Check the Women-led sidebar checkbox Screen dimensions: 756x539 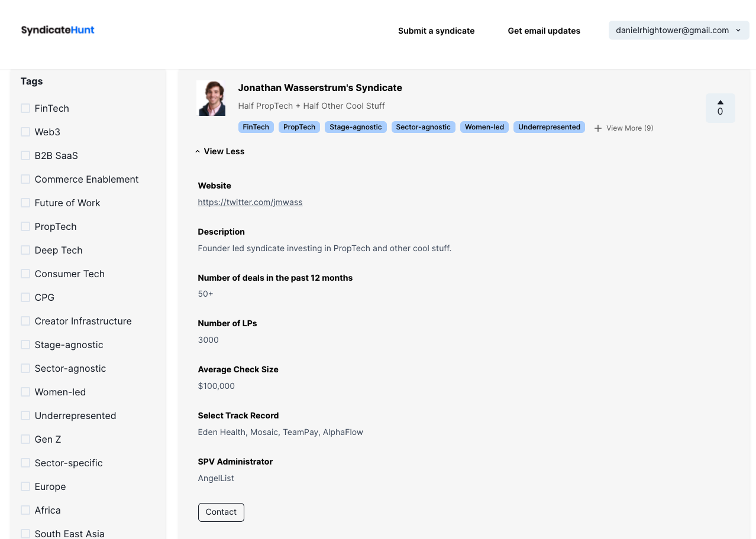(25, 392)
